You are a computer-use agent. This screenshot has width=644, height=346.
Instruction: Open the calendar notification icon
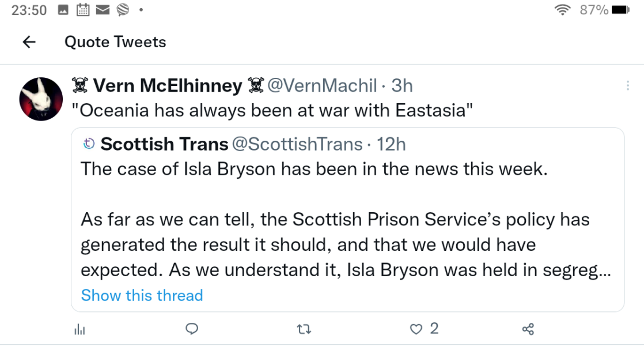click(83, 10)
